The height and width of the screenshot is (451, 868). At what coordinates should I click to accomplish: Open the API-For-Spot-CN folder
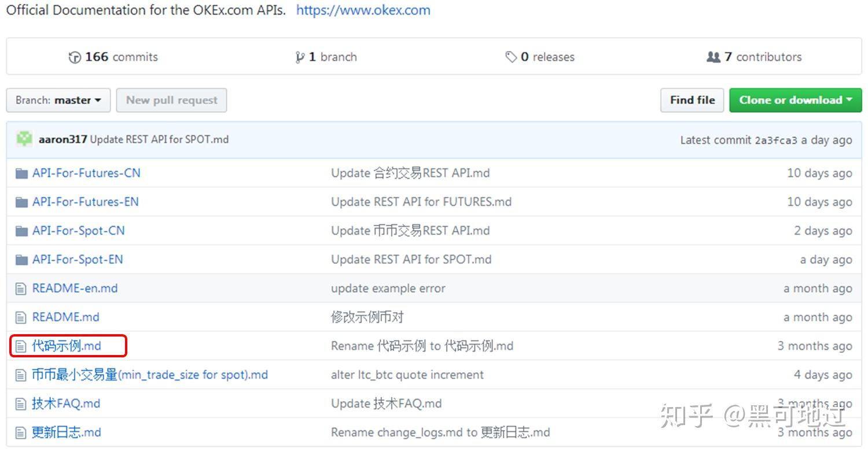[x=78, y=230]
